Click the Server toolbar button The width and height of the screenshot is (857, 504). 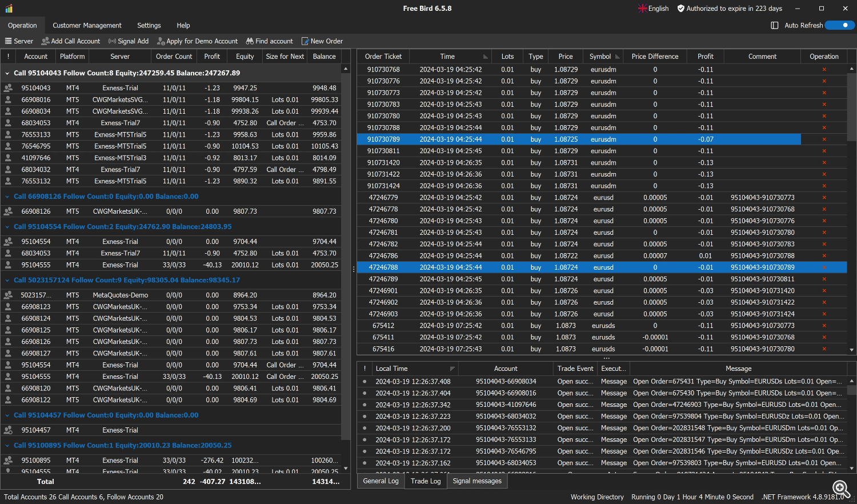click(x=19, y=41)
